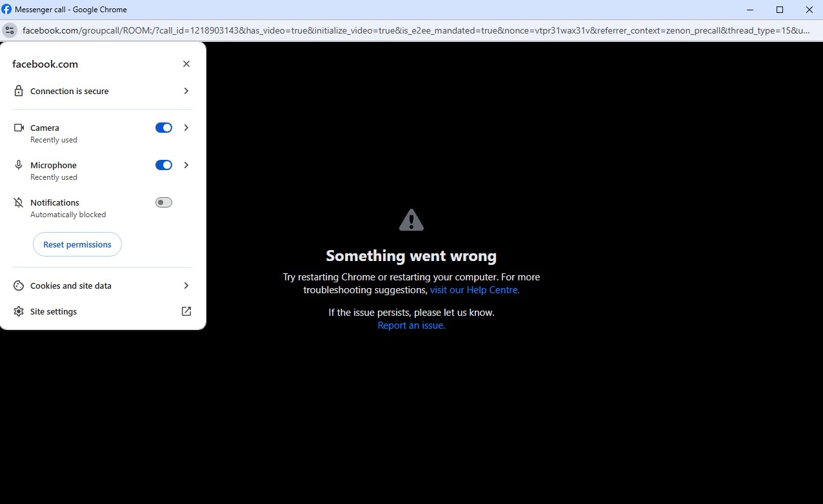Open Site settings entry
This screenshot has width=823, height=504.
pyautogui.click(x=103, y=311)
